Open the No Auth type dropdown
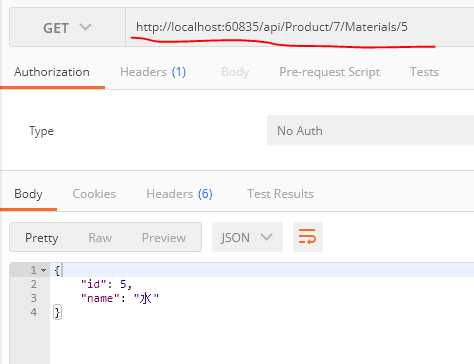The image size is (474, 364). pos(370,130)
